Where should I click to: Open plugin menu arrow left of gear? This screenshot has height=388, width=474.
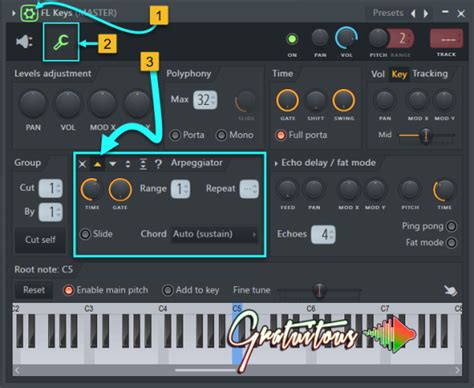14,13
